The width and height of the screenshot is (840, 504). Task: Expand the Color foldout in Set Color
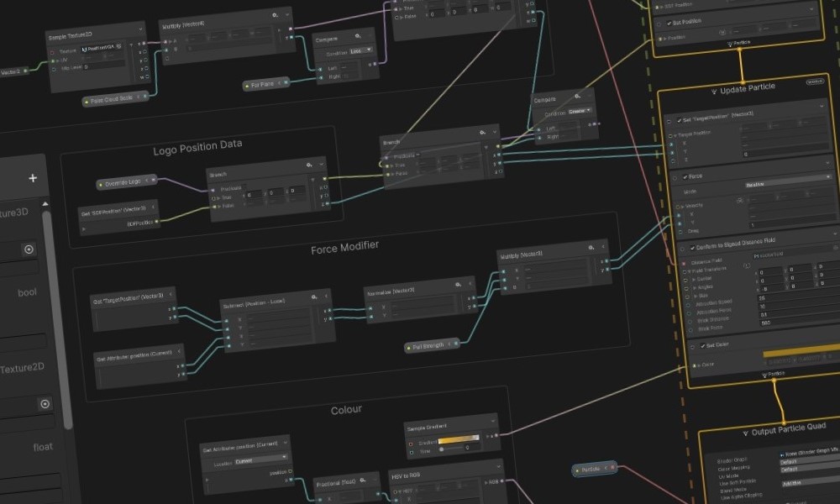click(x=699, y=365)
